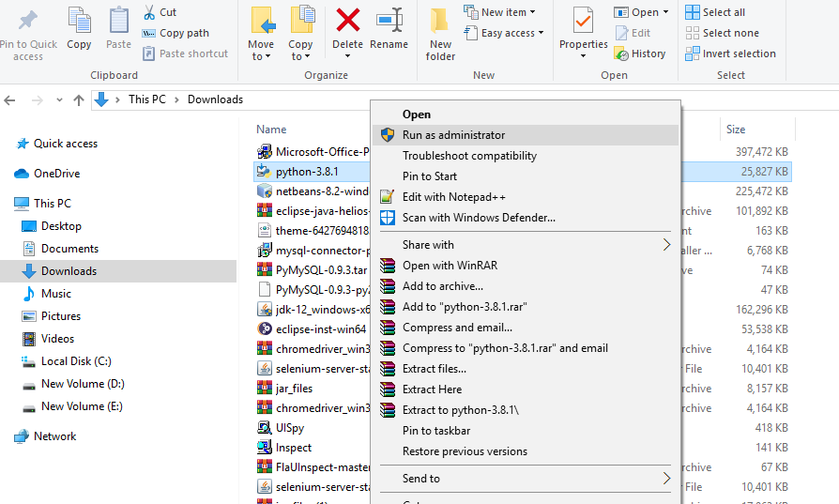
Task: Click the Pin to Quick access icon
Action: 28,22
